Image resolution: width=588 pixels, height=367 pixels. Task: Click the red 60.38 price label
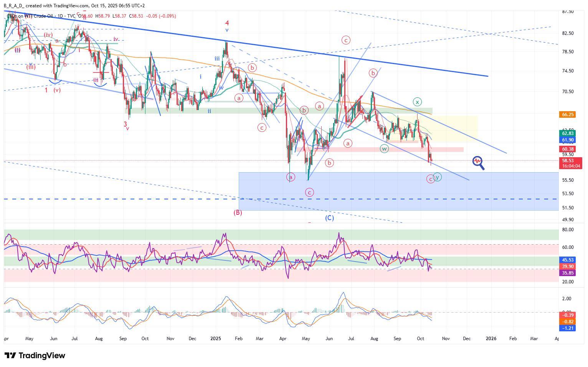(568, 149)
